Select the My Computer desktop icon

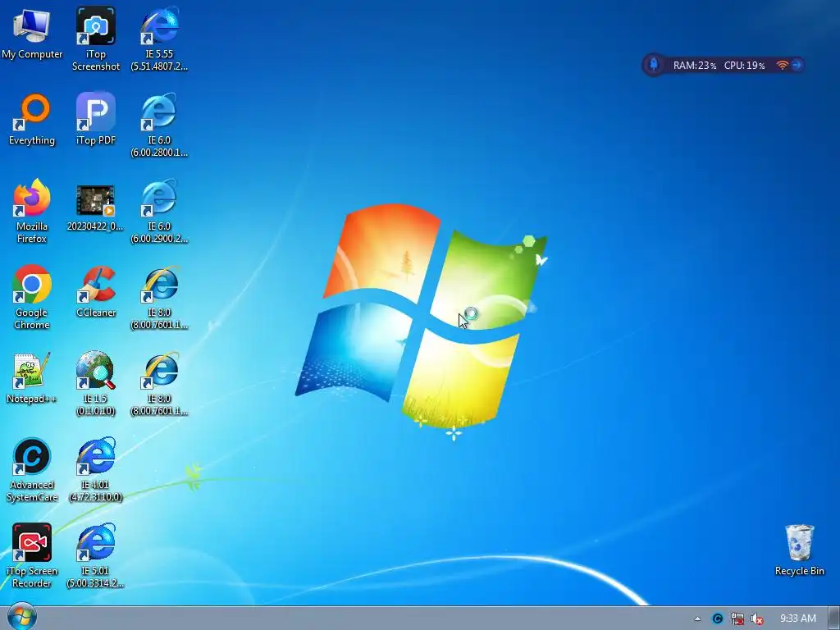(32, 33)
